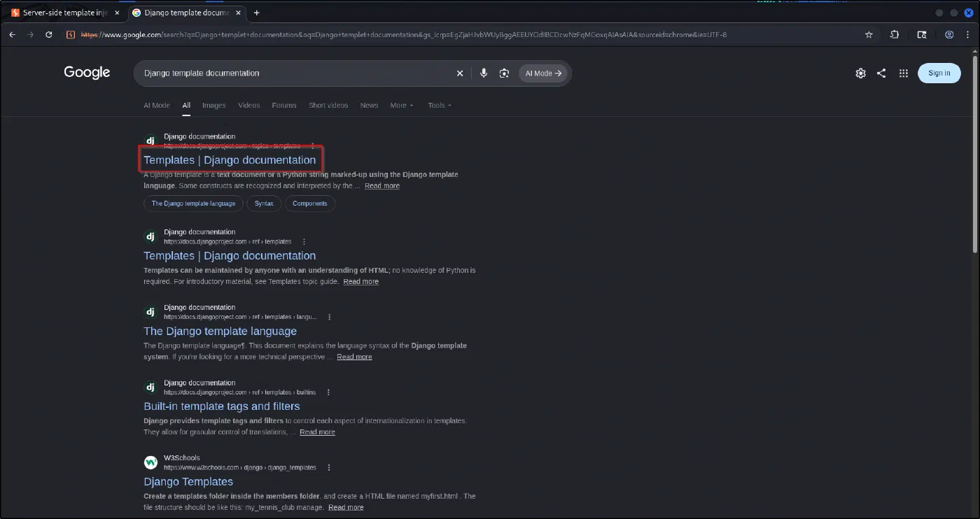Open the AI Mode results tab

[x=157, y=106]
